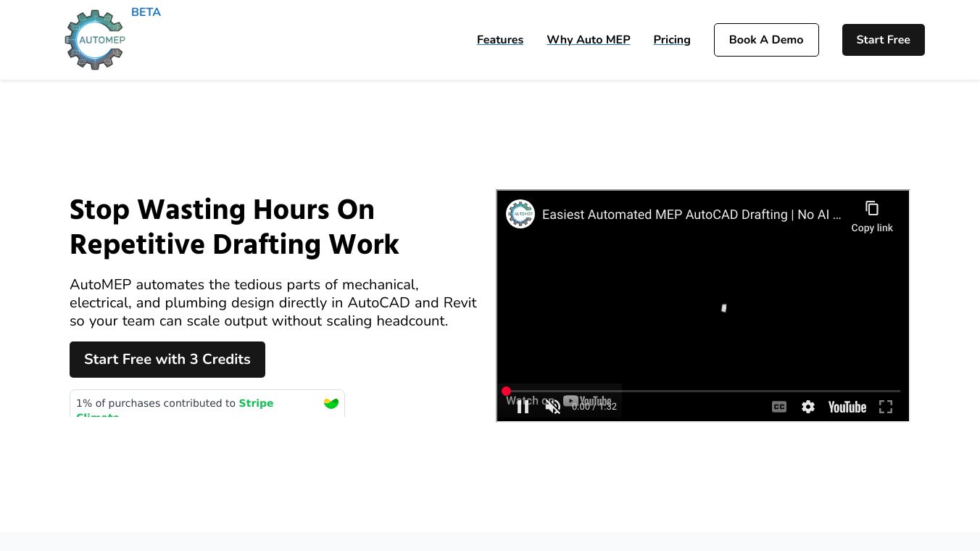Toggle closed captions with CC icon
Screen dimensions: 980x551
tap(779, 407)
